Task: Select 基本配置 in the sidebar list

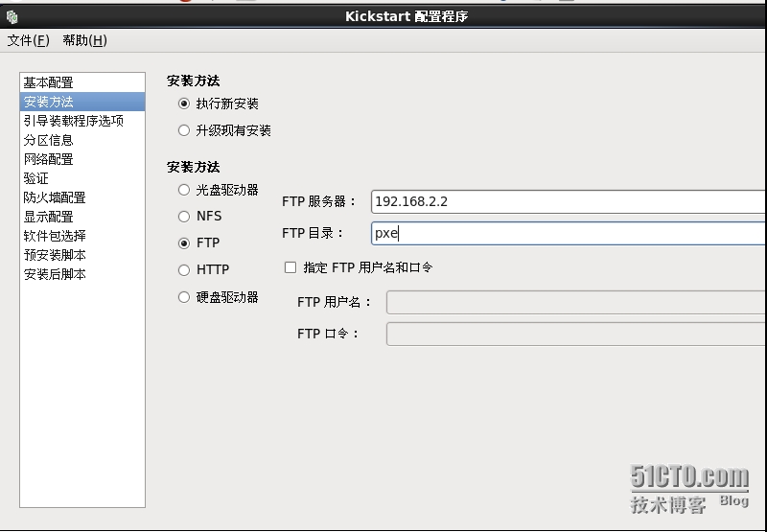Action: tap(82, 82)
